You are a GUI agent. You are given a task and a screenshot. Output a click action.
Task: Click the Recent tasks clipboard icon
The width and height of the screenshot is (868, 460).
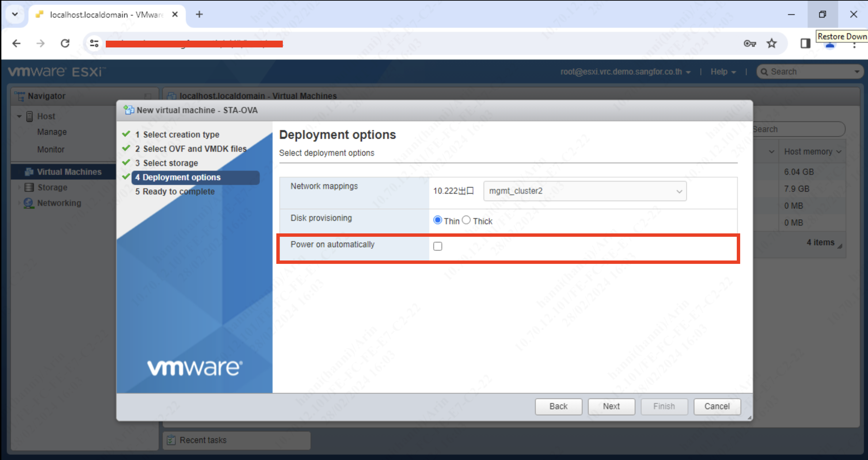click(x=172, y=440)
